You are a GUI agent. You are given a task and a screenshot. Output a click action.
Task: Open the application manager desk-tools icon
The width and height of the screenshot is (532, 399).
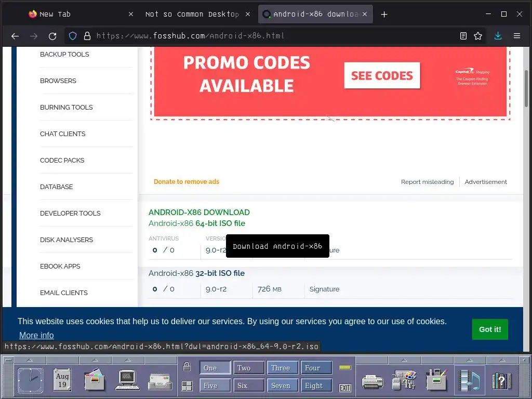point(436,380)
